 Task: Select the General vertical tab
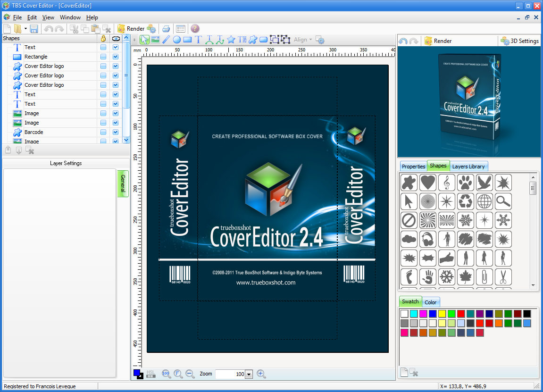point(123,183)
